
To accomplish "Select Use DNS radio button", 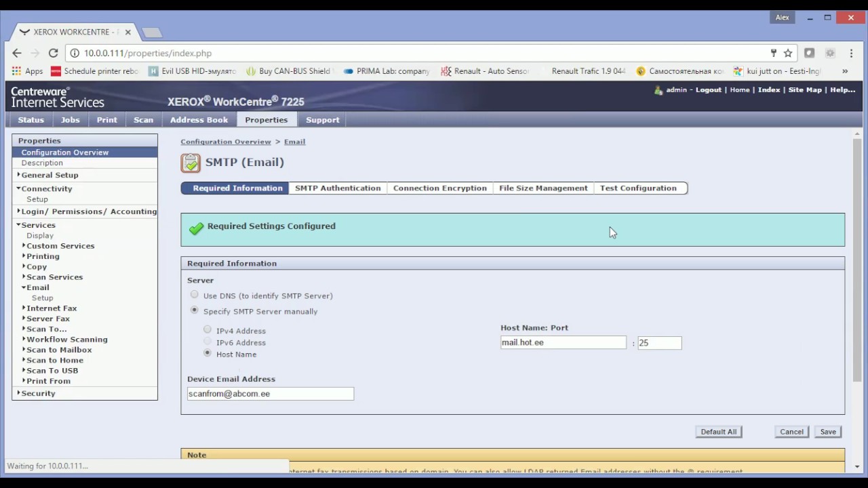I will (x=195, y=295).
